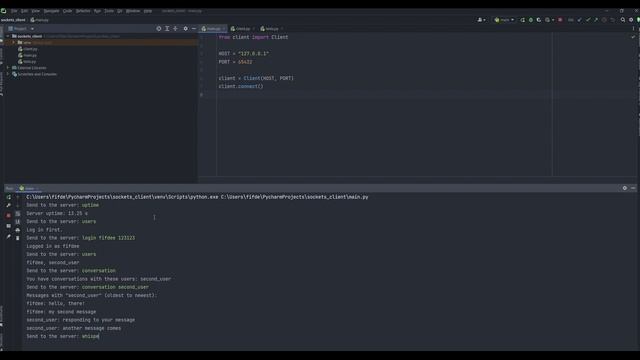
Task: Open the Navigate menu
Action: (51, 11)
